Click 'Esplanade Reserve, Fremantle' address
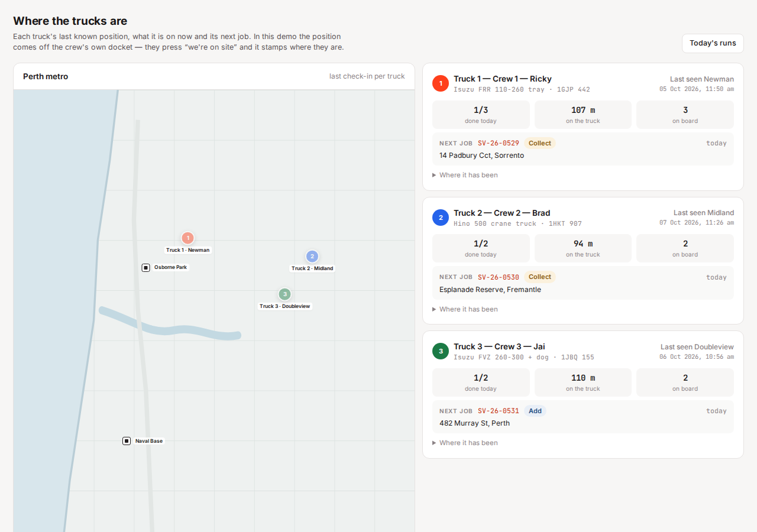757x532 pixels. point(490,290)
